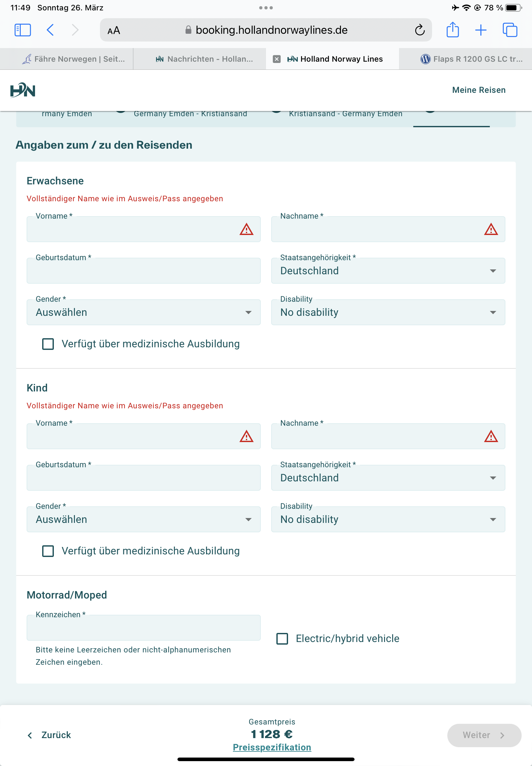Open the adult's Gender dropdown
The width and height of the screenshot is (532, 766).
143,313
